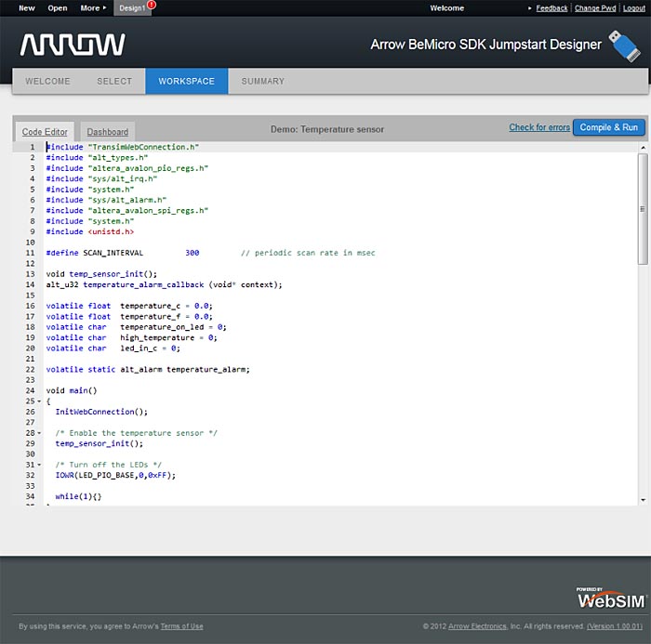Viewport: 651px width, 644px height.
Task: Go to the SUMMARY step tab
Action: tap(263, 82)
